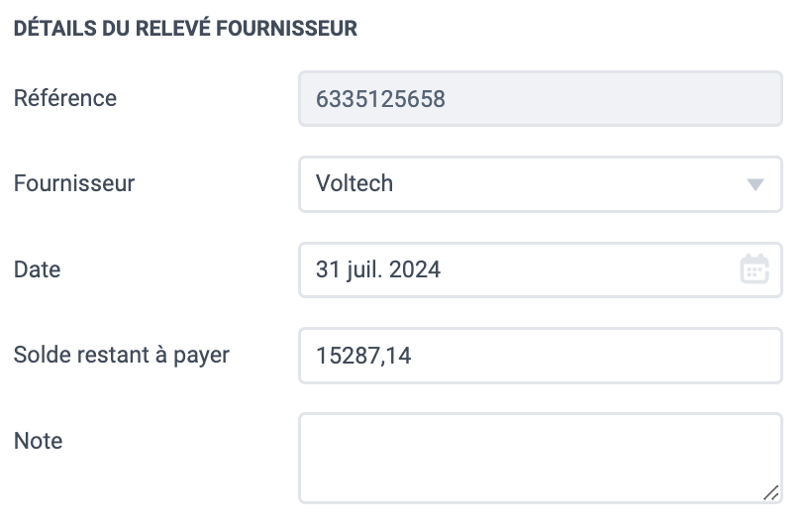Click the Date label
The image size is (812, 527).
pos(38,269)
